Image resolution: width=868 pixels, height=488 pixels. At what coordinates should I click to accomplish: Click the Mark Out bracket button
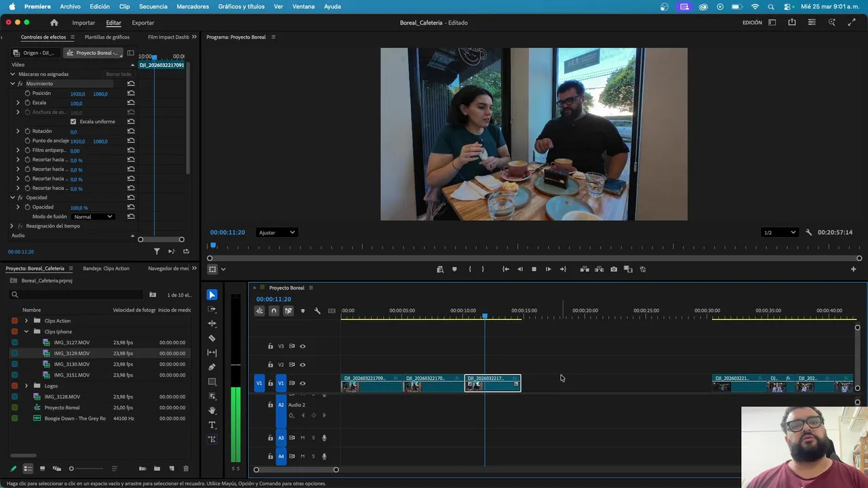click(x=483, y=269)
